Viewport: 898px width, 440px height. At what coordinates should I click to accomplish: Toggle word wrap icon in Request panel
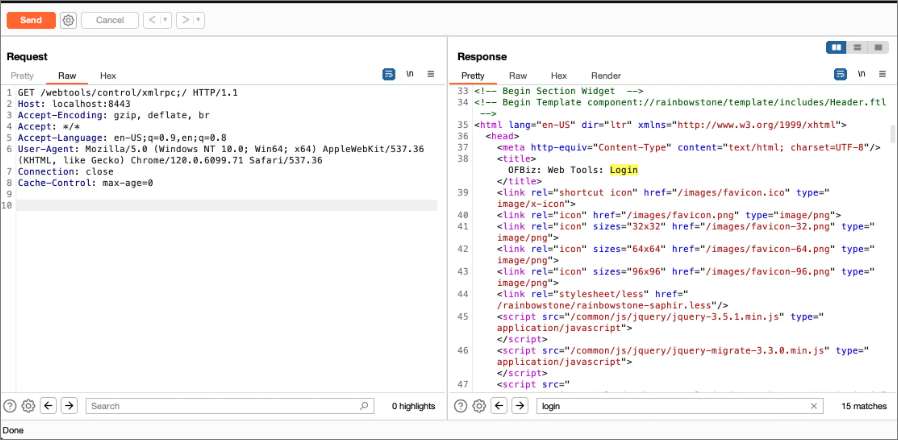pos(389,74)
